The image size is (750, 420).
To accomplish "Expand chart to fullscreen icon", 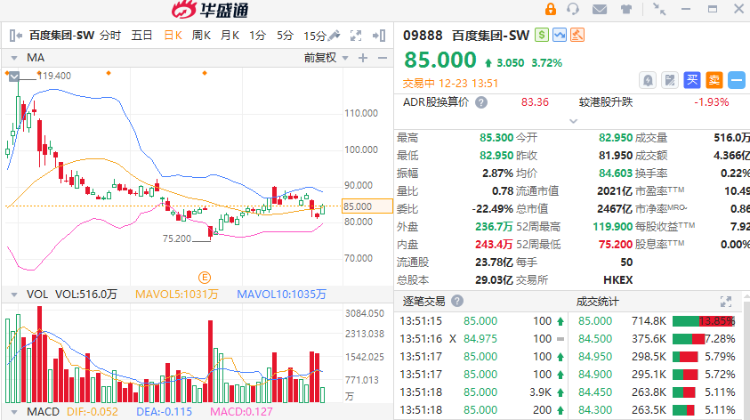I will pyautogui.click(x=355, y=35).
